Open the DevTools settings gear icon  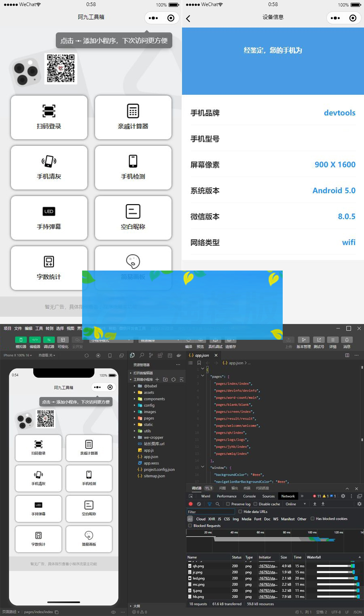click(x=343, y=496)
